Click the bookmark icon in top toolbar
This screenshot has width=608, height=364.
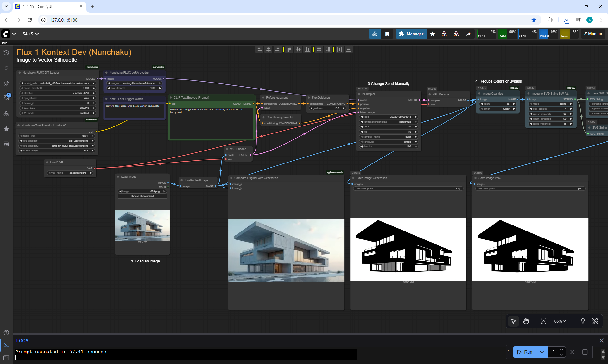pyautogui.click(x=387, y=34)
